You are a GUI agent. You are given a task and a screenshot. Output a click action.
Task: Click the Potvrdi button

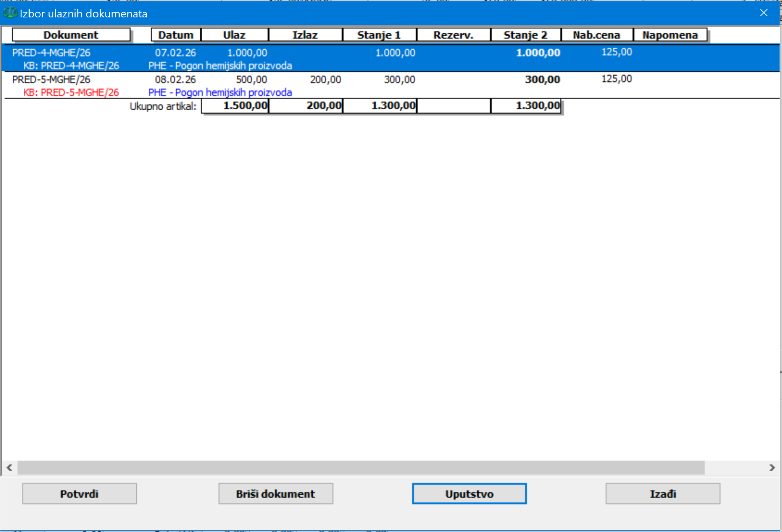pos(79,493)
